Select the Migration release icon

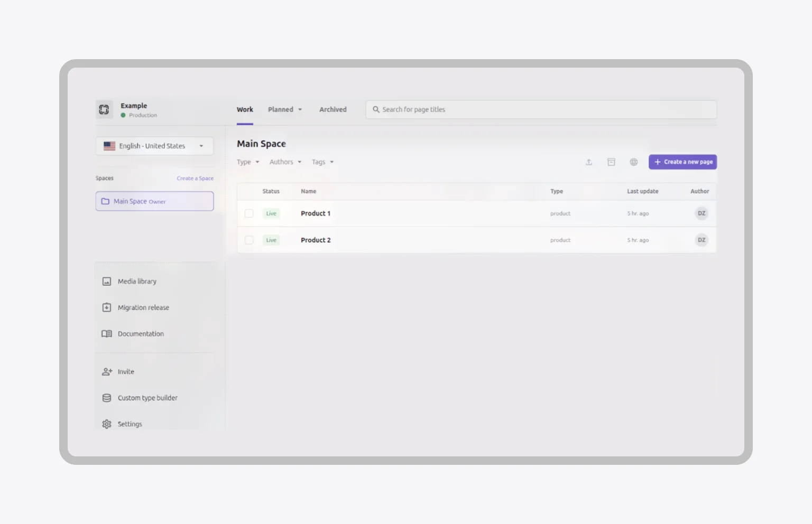[106, 307]
